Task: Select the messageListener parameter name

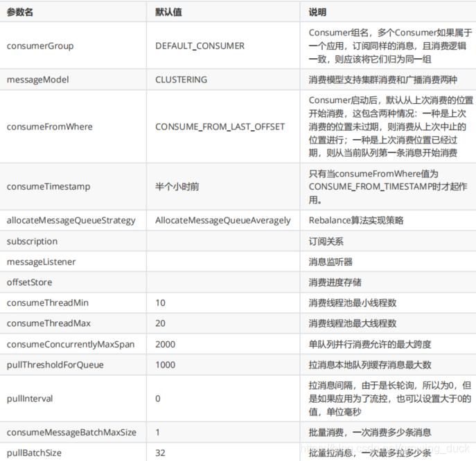Action: [41, 262]
